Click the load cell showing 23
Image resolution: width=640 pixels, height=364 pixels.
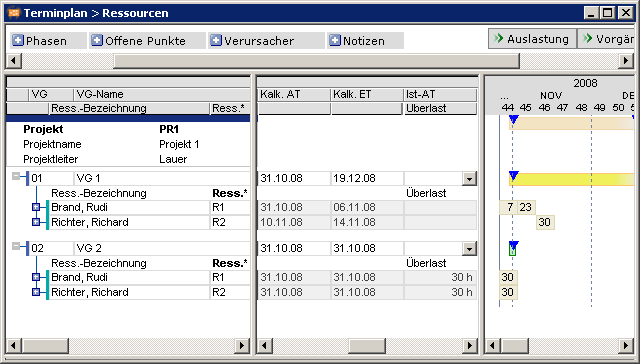click(526, 207)
